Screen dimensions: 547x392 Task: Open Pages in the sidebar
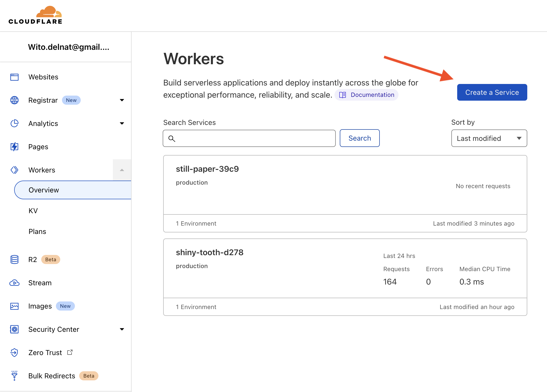tap(38, 147)
